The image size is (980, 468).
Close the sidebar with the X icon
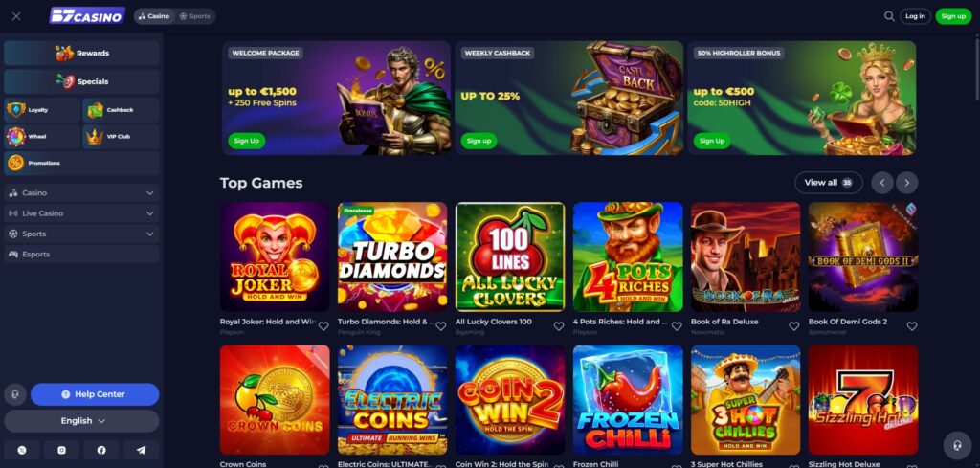[x=16, y=16]
